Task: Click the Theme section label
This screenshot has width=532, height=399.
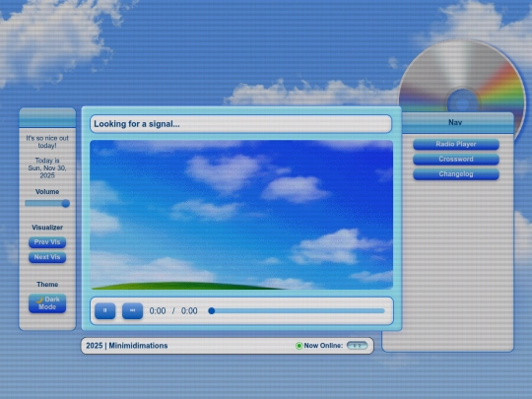Action: point(47,285)
